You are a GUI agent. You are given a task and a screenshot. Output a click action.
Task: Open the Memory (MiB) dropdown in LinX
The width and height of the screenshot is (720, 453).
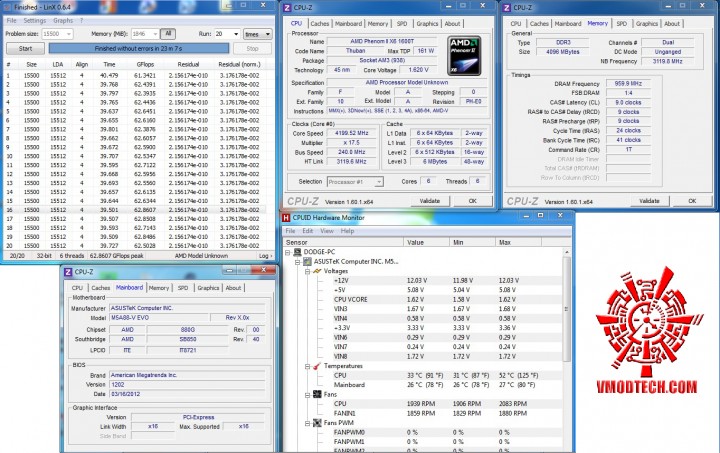(x=155, y=34)
